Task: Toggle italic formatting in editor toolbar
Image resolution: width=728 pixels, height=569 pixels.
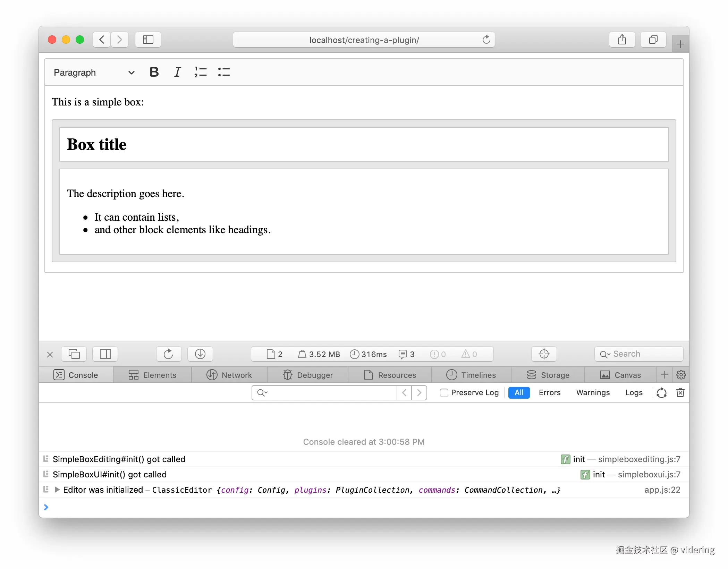Action: coord(177,72)
